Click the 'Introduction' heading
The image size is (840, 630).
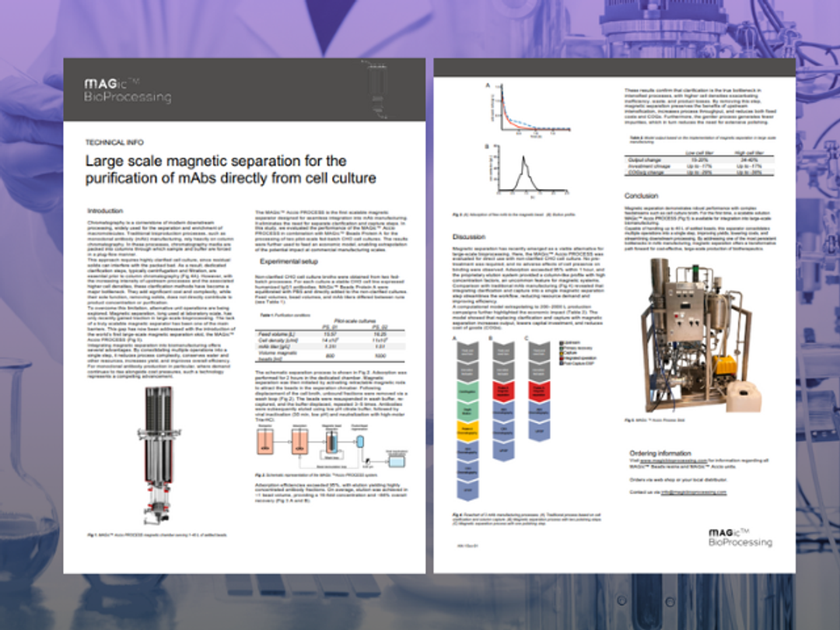105,211
